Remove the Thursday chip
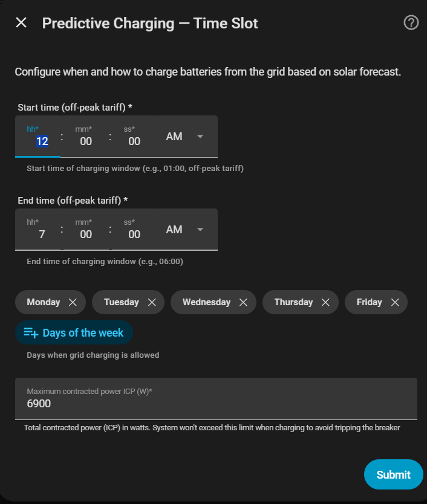The height and width of the screenshot is (504, 427). pos(325,302)
